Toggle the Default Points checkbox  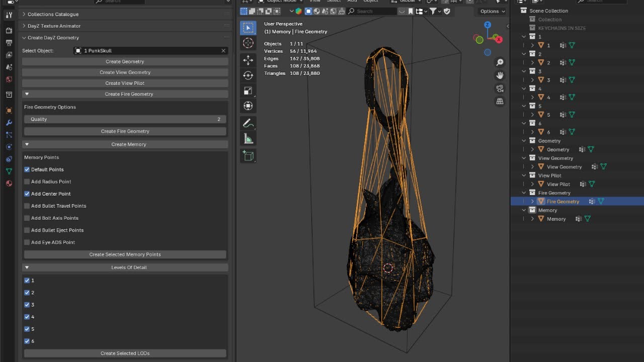(x=27, y=169)
